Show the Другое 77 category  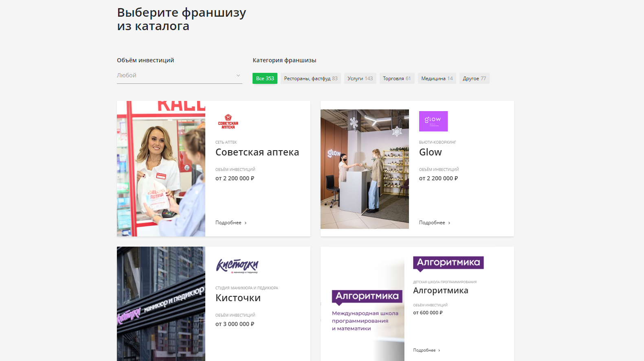click(475, 79)
